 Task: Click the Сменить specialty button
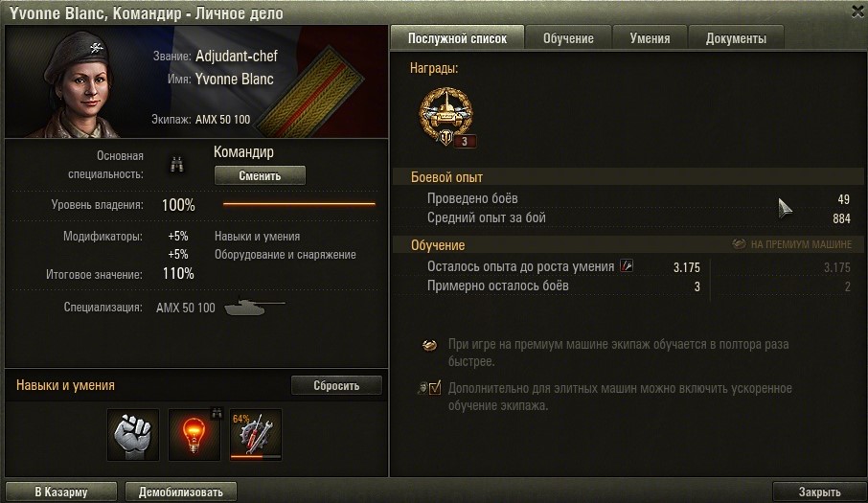tap(260, 176)
